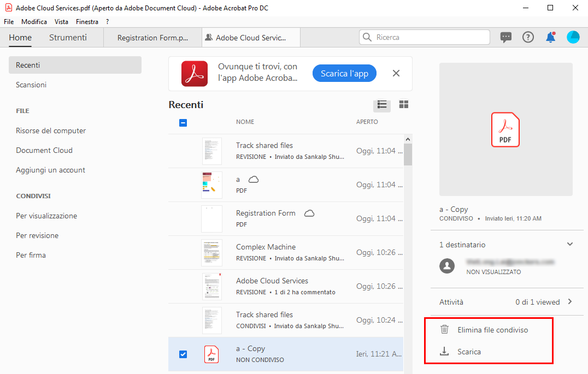This screenshot has height=374, width=588.
Task: Click the Acrobat icon in title bar
Action: [8, 8]
